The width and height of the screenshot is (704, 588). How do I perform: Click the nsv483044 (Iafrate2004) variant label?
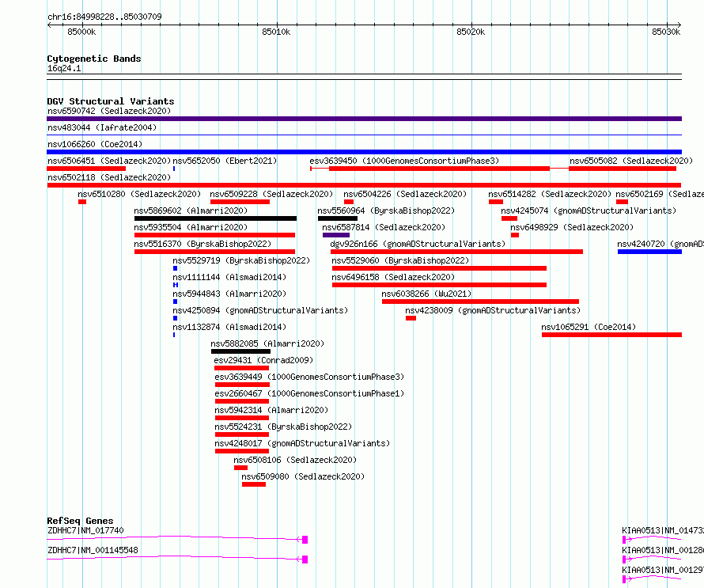click(102, 127)
